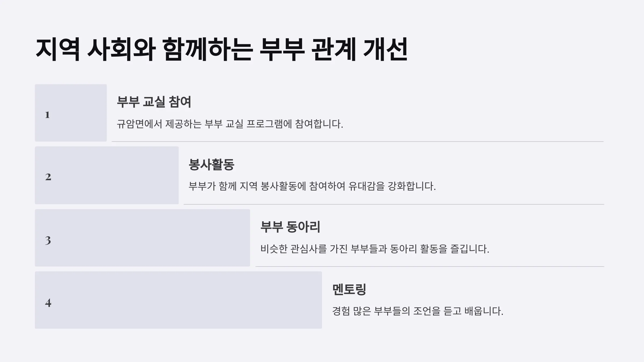Select the numbered box labeled 1

coord(71,113)
